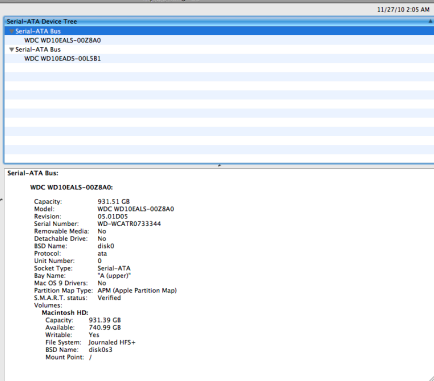Click the 'Mount Point:' label
Screen dimensions: 434x381
(x=65, y=357)
